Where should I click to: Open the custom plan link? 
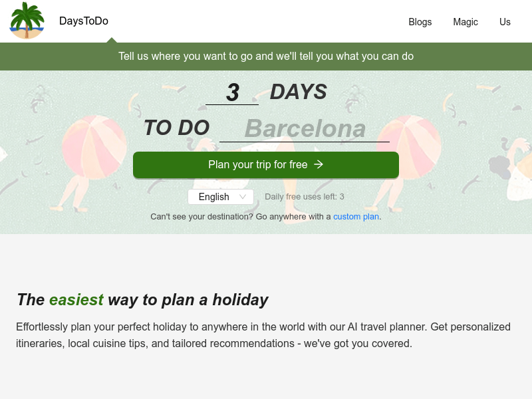(x=356, y=216)
